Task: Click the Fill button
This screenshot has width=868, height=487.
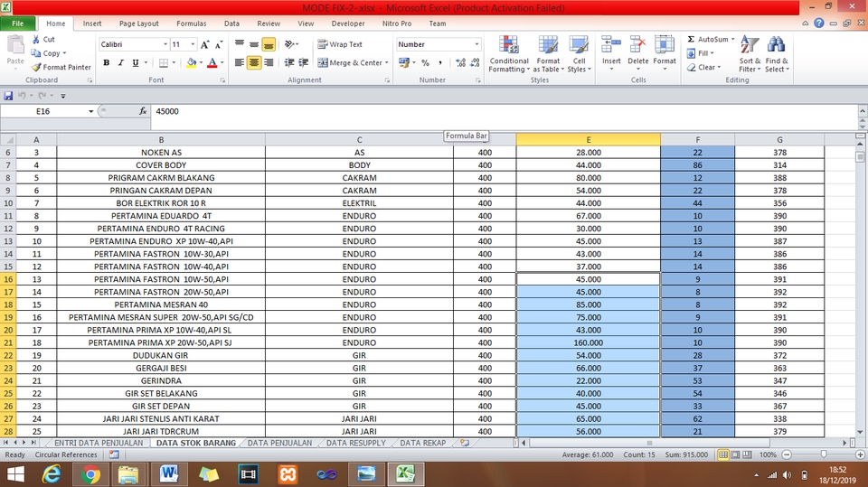Action: (x=700, y=53)
